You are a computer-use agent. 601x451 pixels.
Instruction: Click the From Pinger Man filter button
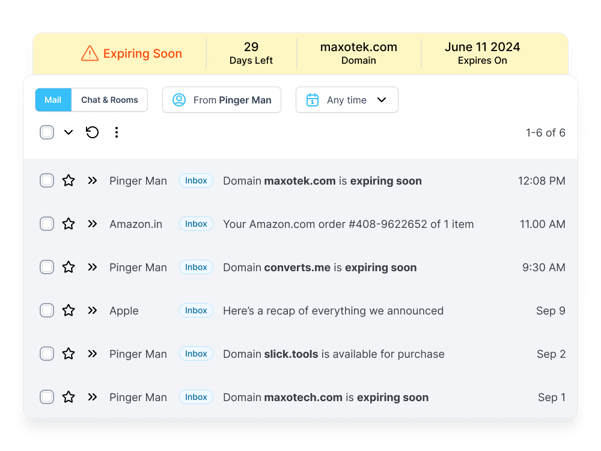(222, 100)
